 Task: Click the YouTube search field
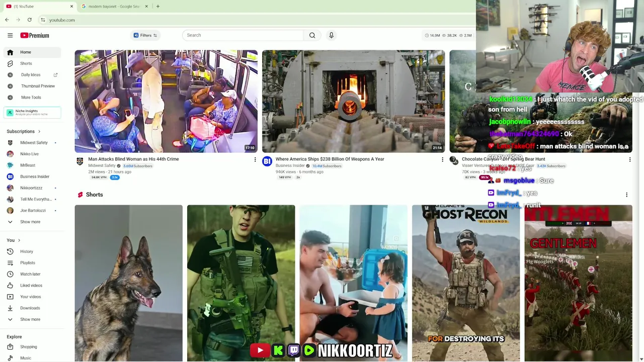[243, 35]
